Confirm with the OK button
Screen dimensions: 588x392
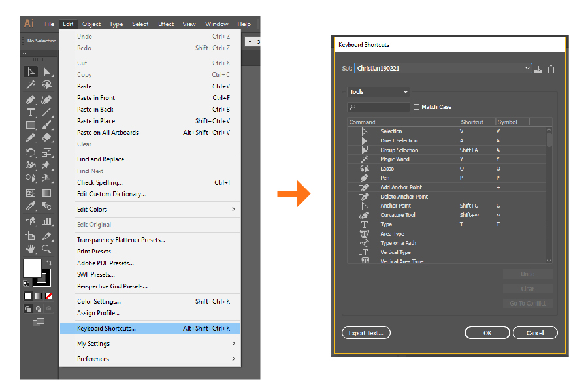coord(487,333)
